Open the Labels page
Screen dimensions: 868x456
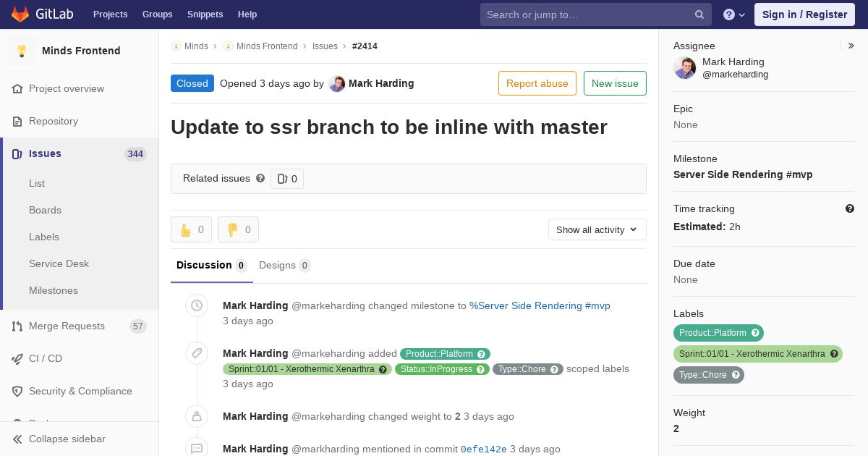coord(44,237)
